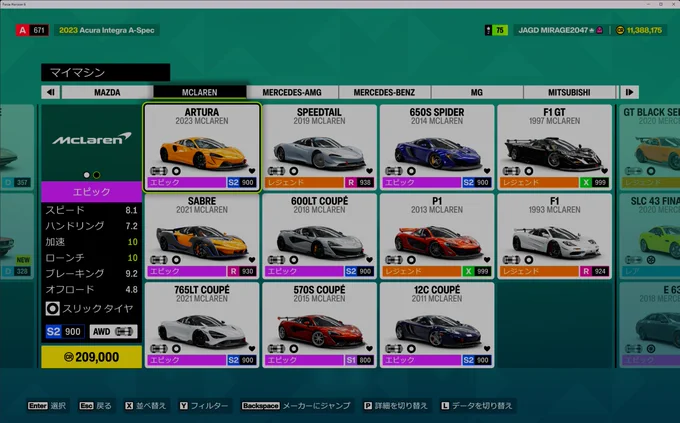This screenshot has width=680, height=423.
Task: Click the heart icon on F1 GT card
Action: pos(605,171)
